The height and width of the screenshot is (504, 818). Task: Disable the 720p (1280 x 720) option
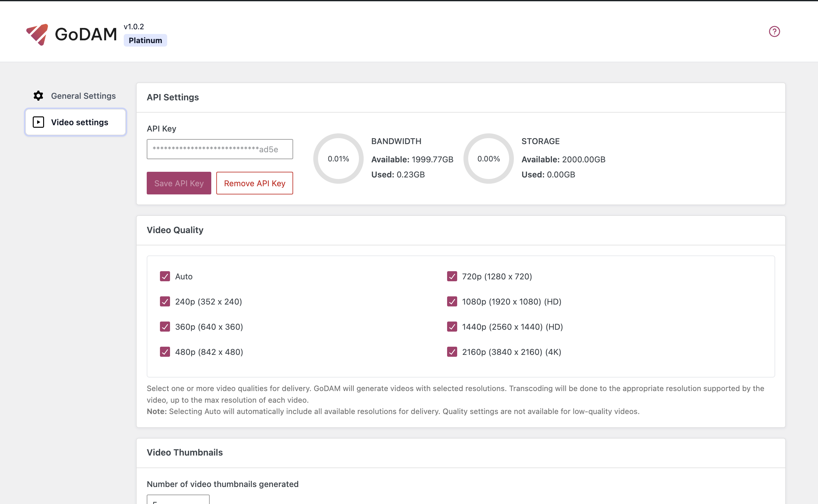pyautogui.click(x=452, y=276)
